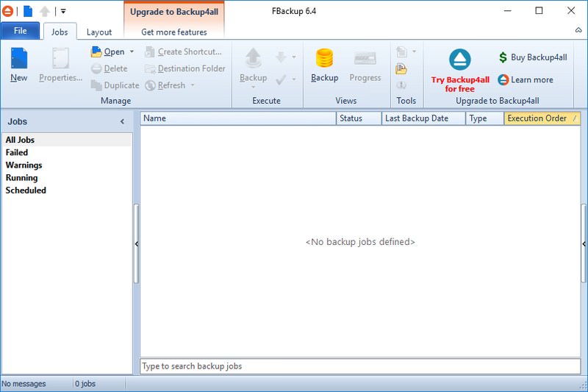Expand the Execute Backup dropdown arrow
The height and width of the screenshot is (392, 588).
(254, 87)
